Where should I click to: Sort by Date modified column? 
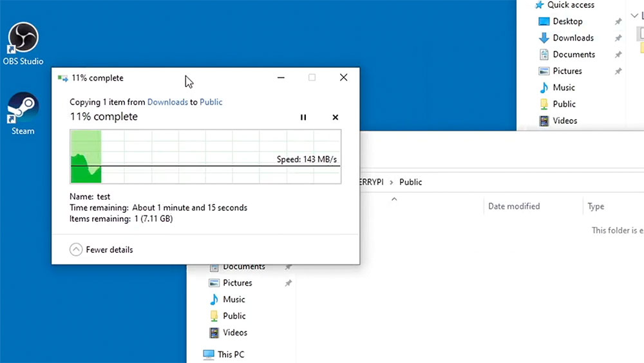(x=514, y=206)
